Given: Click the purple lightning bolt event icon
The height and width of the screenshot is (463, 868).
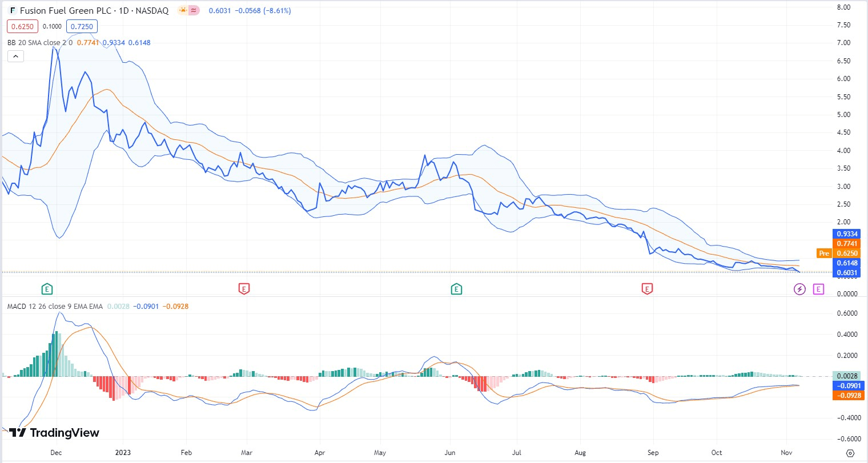Looking at the screenshot, I should tap(800, 289).
